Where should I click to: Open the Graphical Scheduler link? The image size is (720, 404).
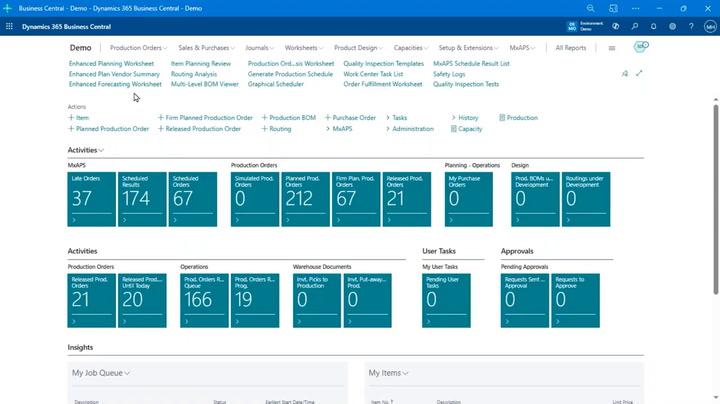pos(276,84)
